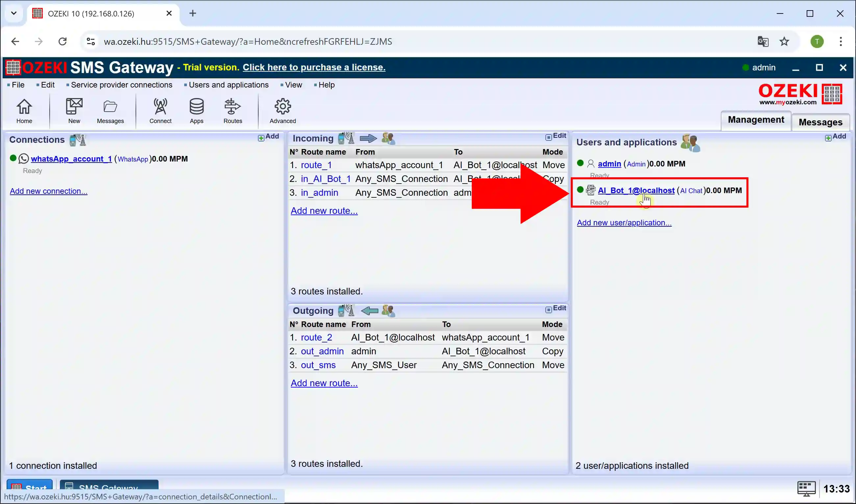This screenshot has width=856, height=504.
Task: Open outgoing route_2
Action: (316, 338)
